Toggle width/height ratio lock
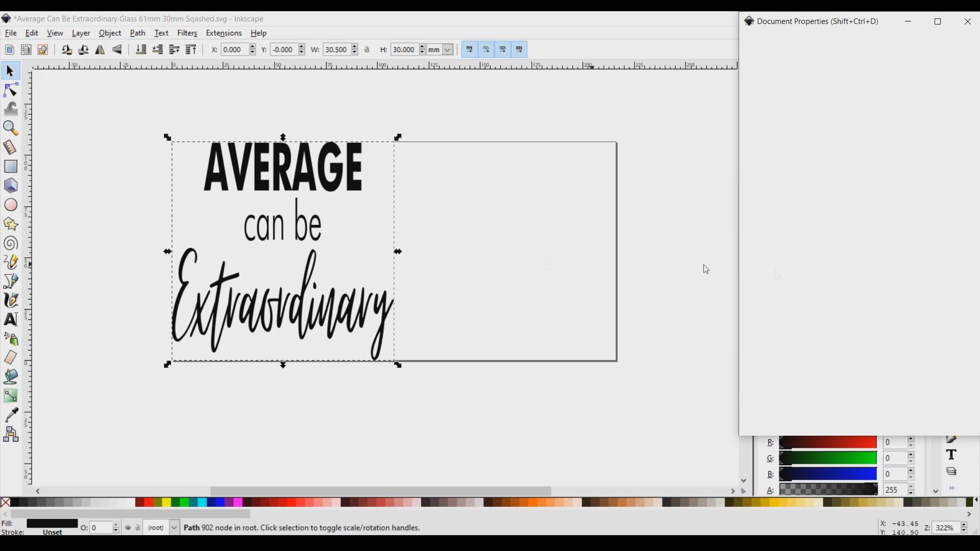Image resolution: width=980 pixels, height=551 pixels. point(368,50)
